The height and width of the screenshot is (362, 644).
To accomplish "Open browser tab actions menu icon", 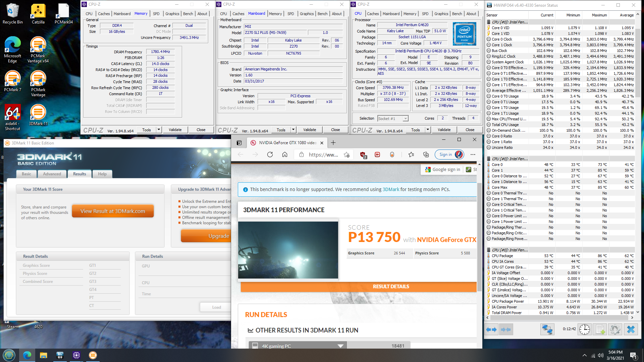I will [x=239, y=143].
